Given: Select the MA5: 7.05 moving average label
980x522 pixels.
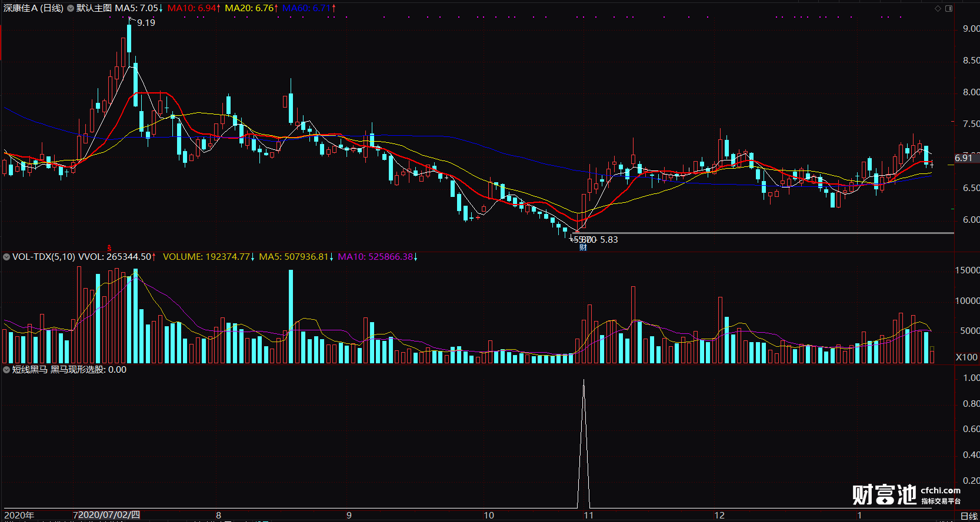Looking at the screenshot, I should [x=139, y=8].
